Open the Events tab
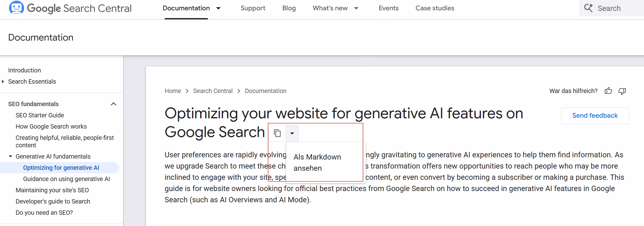This screenshot has width=644, height=226. click(x=389, y=8)
